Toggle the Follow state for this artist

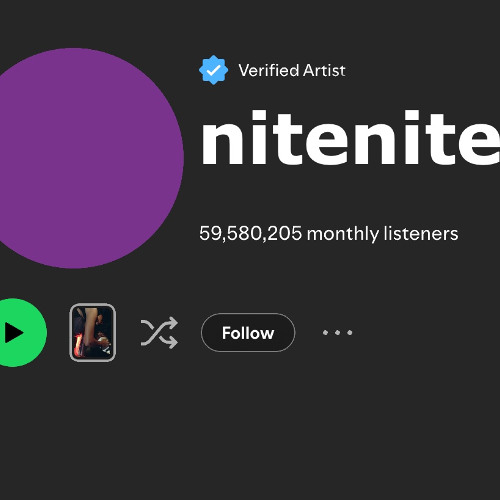click(248, 333)
